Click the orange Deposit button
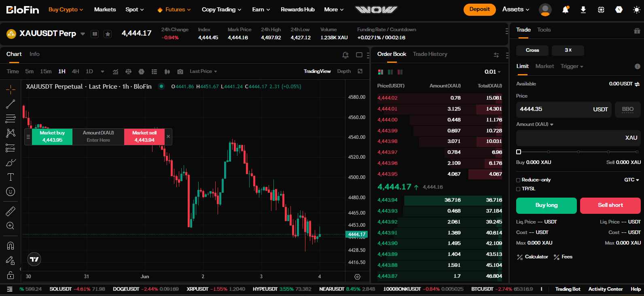 click(x=479, y=9)
